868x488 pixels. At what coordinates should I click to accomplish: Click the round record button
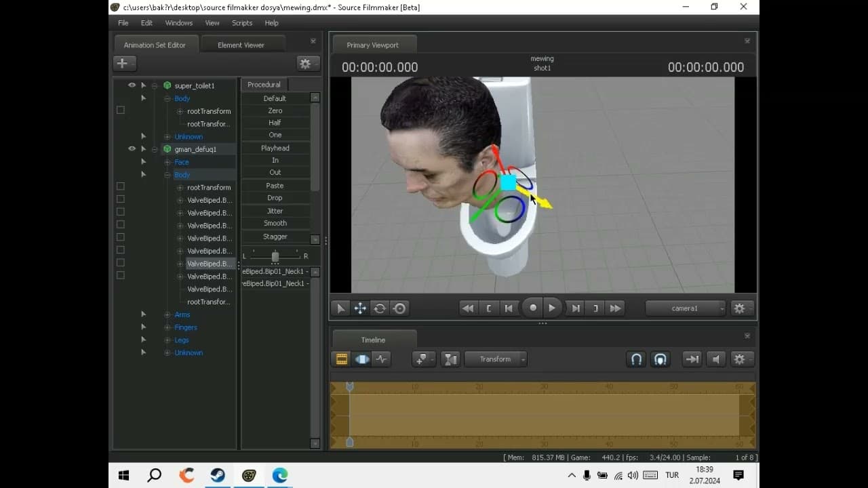(x=532, y=308)
